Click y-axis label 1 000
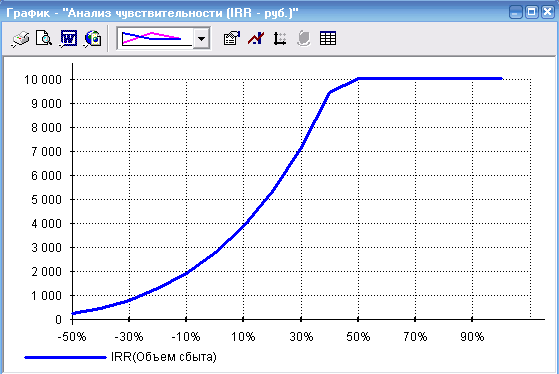 46,296
